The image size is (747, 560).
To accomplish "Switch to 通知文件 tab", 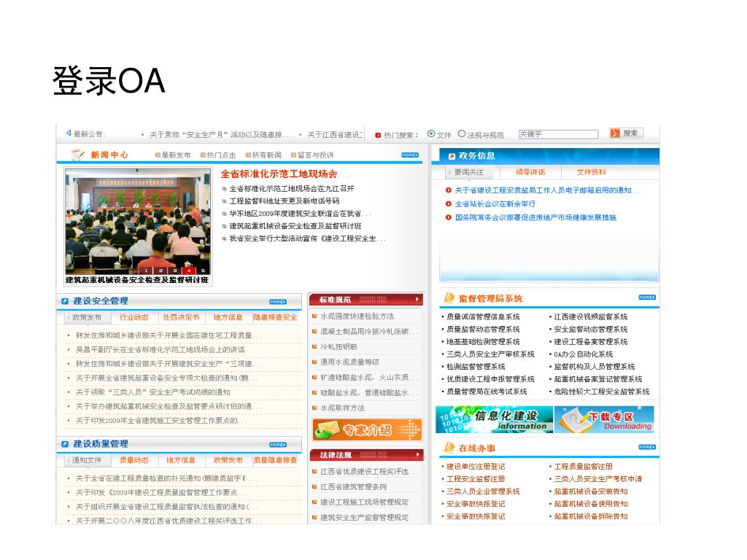I will coord(87,460).
